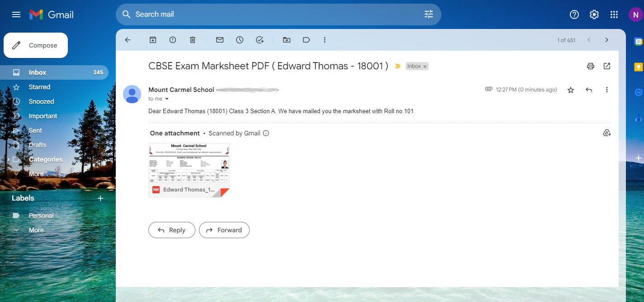Expand the 'to me' recipient details
This screenshot has width=644, height=302.
(x=166, y=99)
